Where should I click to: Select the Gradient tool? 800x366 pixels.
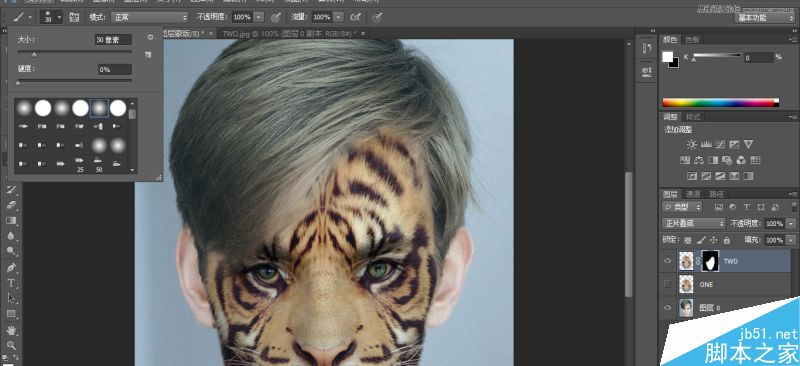pos(11,221)
